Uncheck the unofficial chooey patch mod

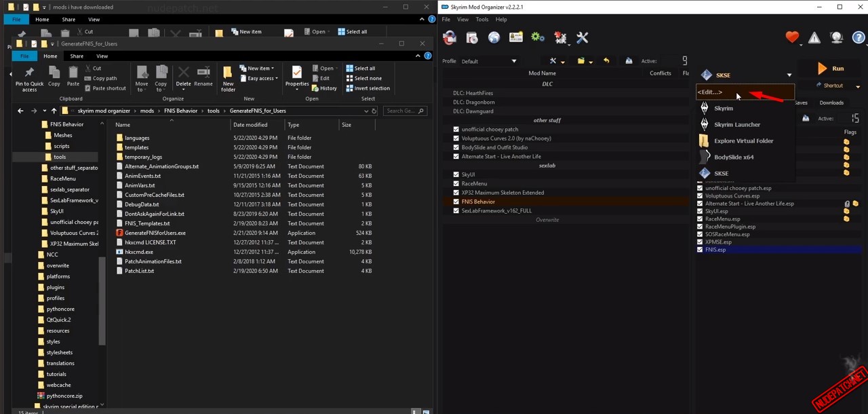click(x=456, y=129)
